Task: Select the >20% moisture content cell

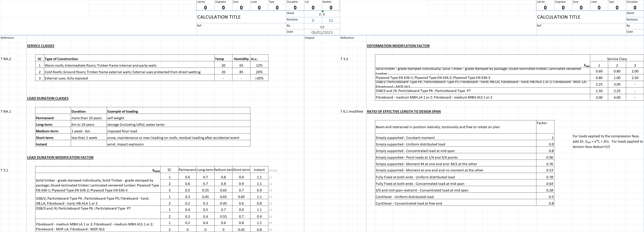Action: (x=259, y=78)
